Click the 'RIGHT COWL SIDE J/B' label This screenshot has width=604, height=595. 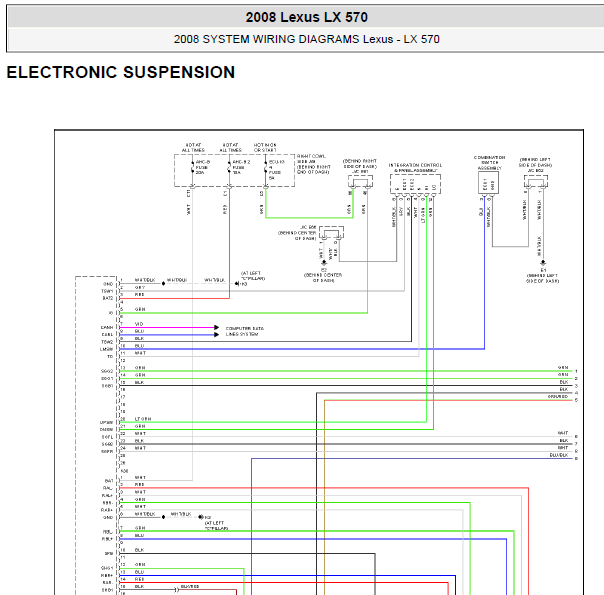[x=313, y=164]
